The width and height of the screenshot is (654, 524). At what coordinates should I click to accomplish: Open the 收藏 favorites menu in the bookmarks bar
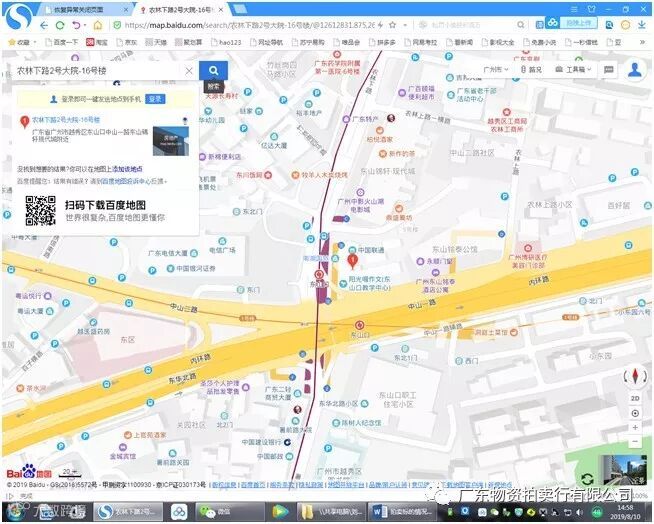[x=22, y=42]
